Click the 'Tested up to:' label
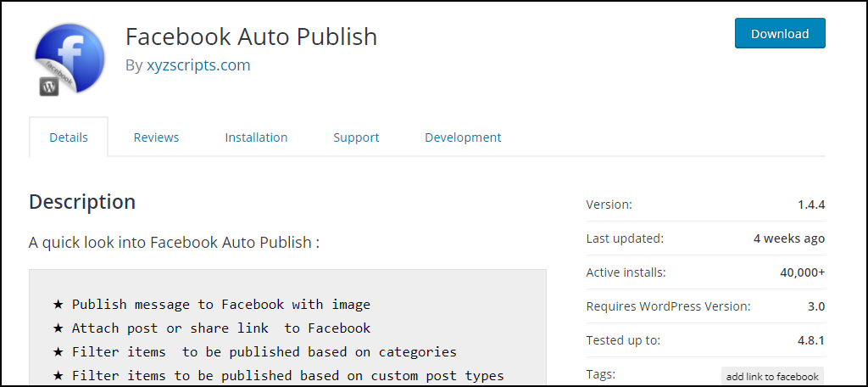The height and width of the screenshot is (387, 868). 623,340
